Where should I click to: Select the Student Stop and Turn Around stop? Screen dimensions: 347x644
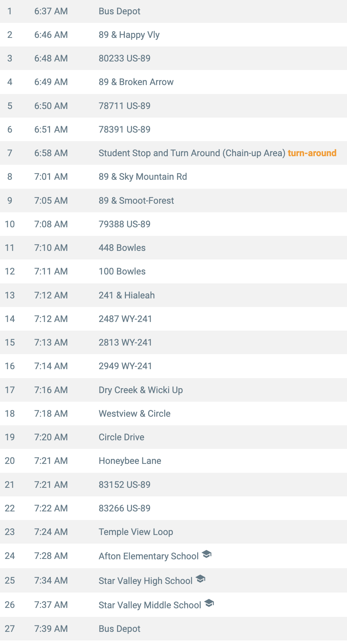tap(173, 153)
